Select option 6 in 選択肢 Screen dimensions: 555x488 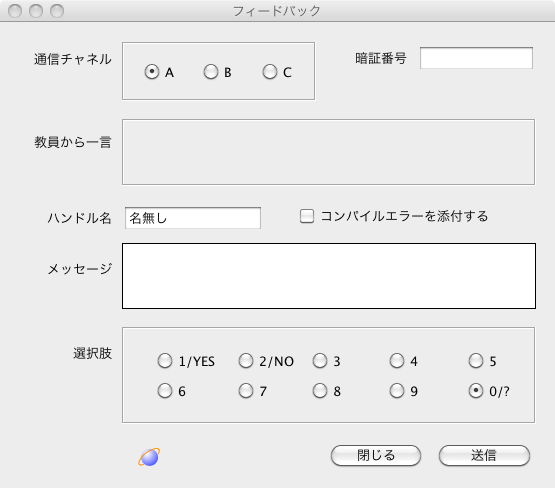click(165, 391)
